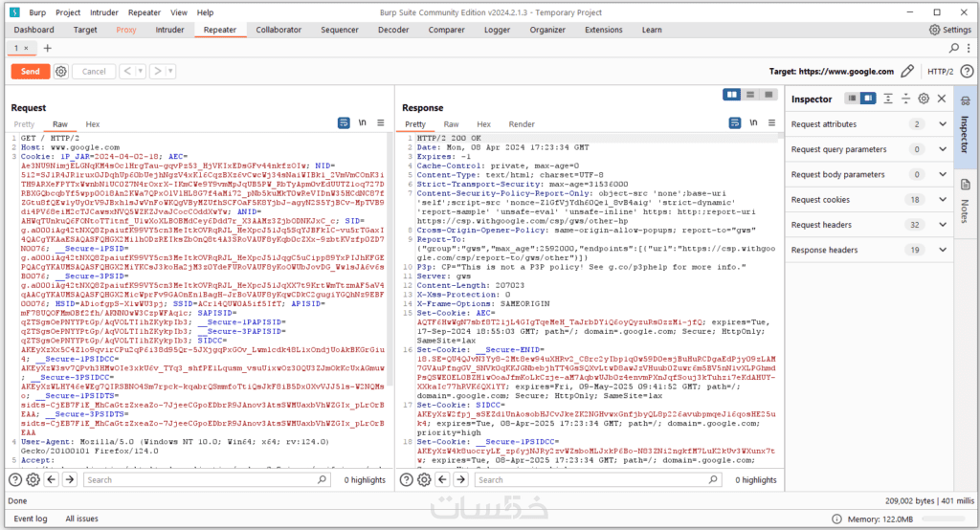Set Inspector two-column layout
The width and height of the screenshot is (980, 530).
(868, 99)
